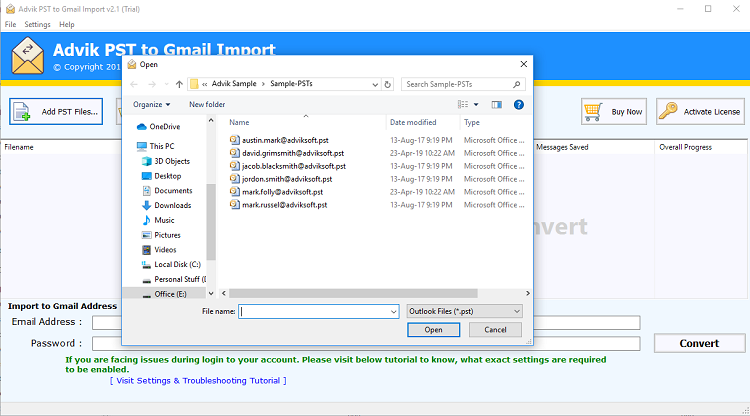Viewport: 750px width, 416px height.
Task: Sort files by Type column header
Action: (x=472, y=122)
